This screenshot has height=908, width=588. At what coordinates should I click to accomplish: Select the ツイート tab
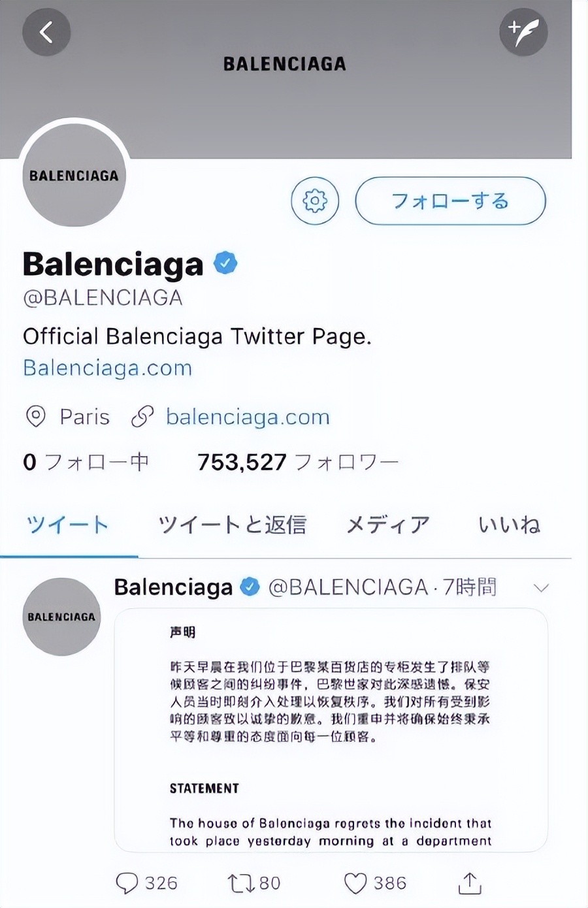click(67, 525)
